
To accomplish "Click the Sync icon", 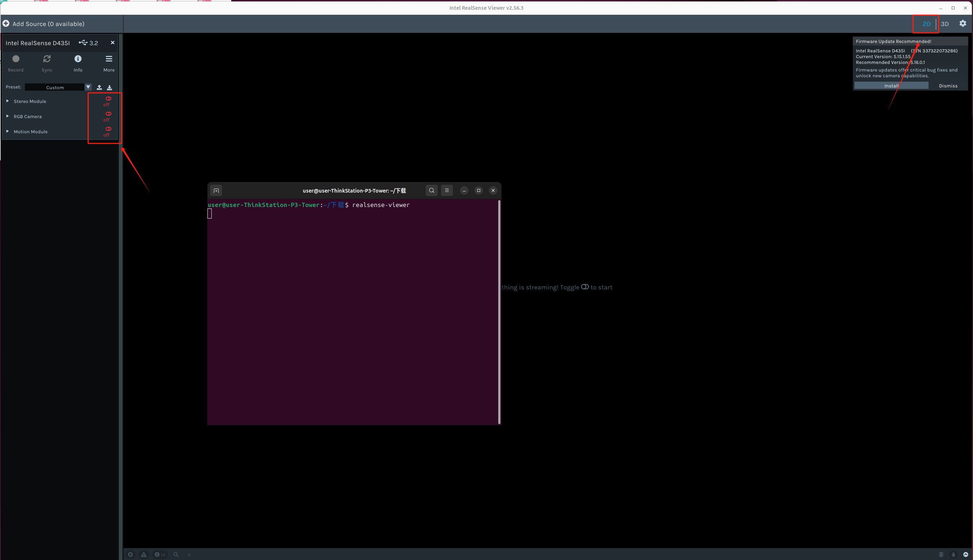I will point(47,59).
